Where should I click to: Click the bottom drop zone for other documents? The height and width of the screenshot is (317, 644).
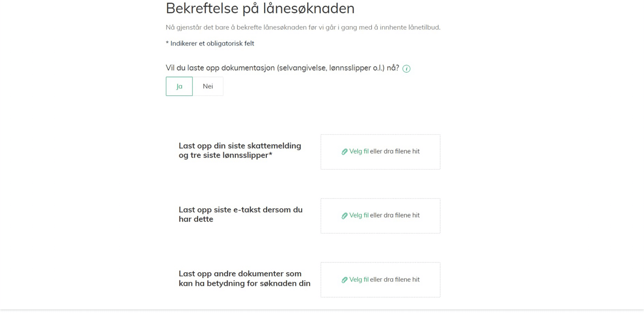(380, 279)
